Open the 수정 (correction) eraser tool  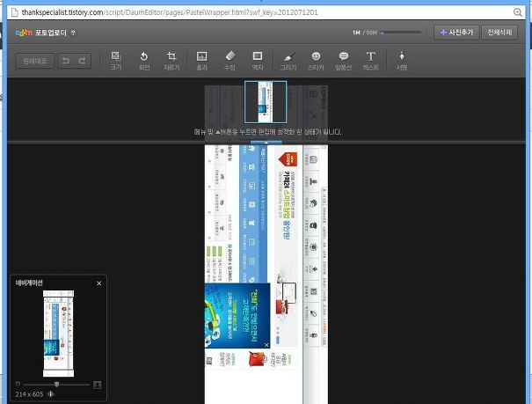point(230,61)
